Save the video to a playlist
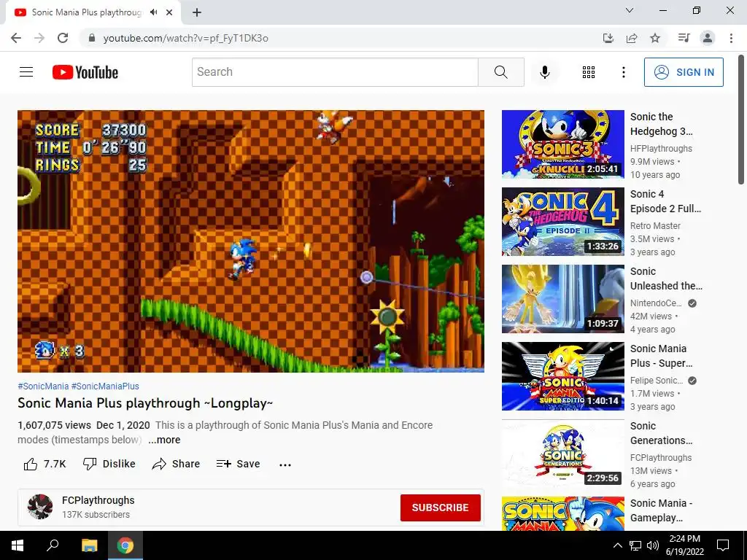747x560 pixels. pos(238,464)
